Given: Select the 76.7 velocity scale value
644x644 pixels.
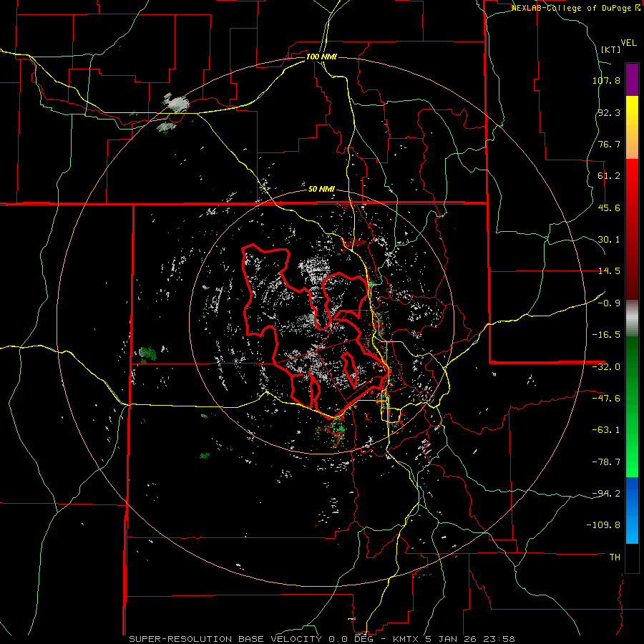Looking at the screenshot, I should pyautogui.click(x=609, y=144).
